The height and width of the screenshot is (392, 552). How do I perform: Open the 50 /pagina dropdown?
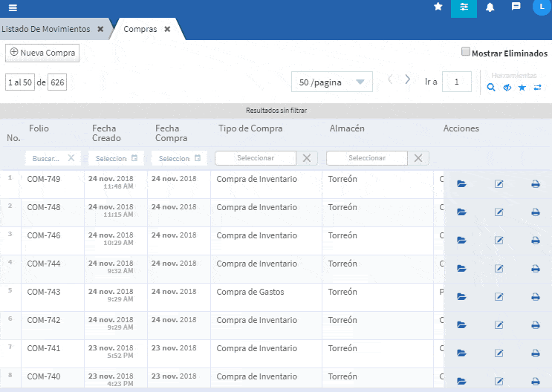[331, 82]
